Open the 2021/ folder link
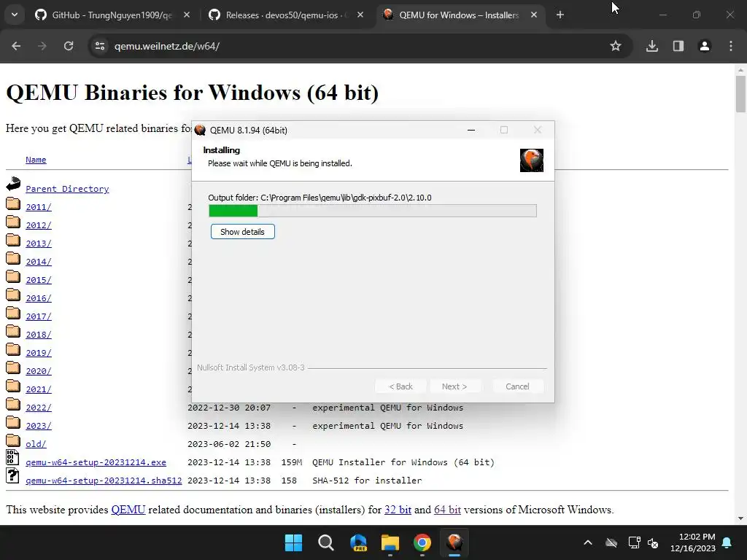Screen dimensions: 747x560 [x=39, y=389]
